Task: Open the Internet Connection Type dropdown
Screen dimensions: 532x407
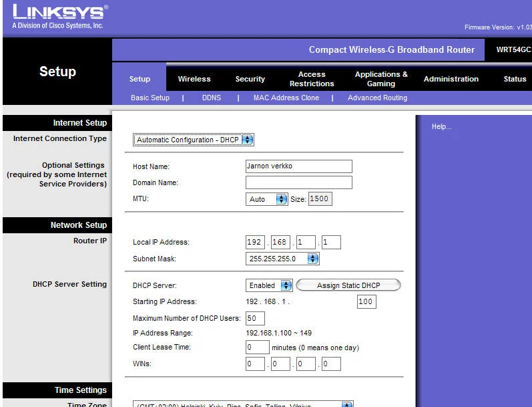Action: coord(194,140)
